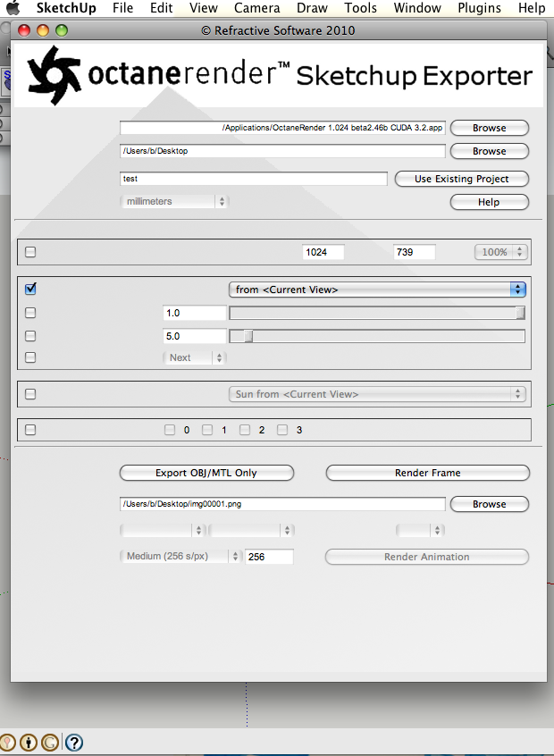Open the Camera menu
The width and height of the screenshot is (554, 756).
pos(257,8)
